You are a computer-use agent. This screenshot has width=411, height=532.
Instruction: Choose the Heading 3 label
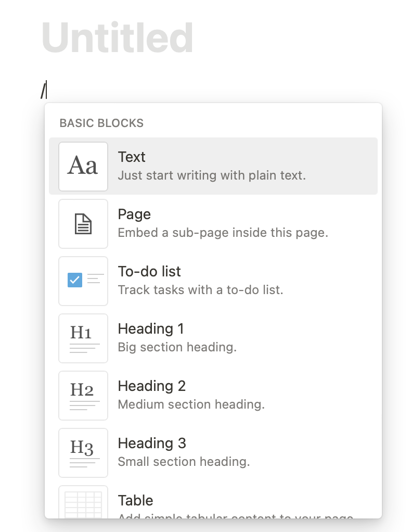pos(152,444)
